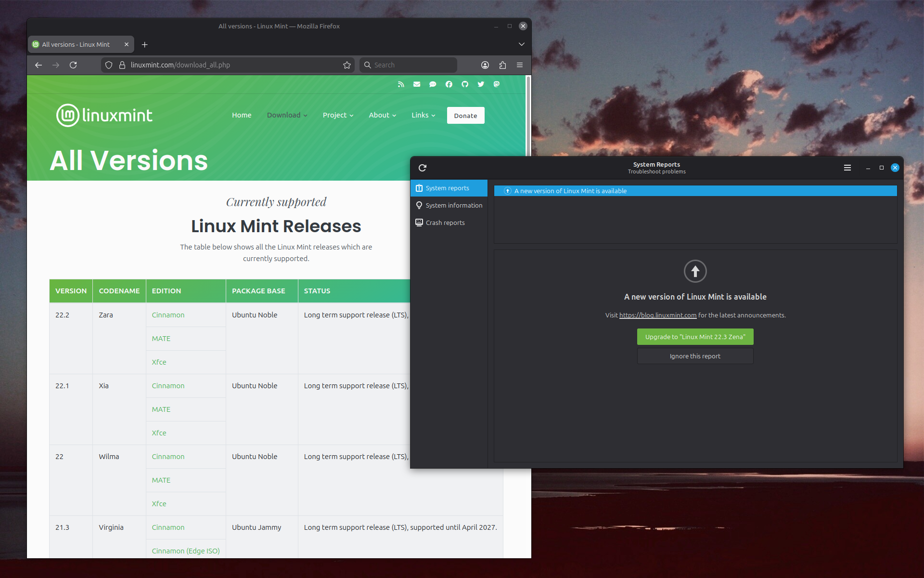
Task: Upgrade to Linux Mint 22.3 Zena
Action: point(695,337)
